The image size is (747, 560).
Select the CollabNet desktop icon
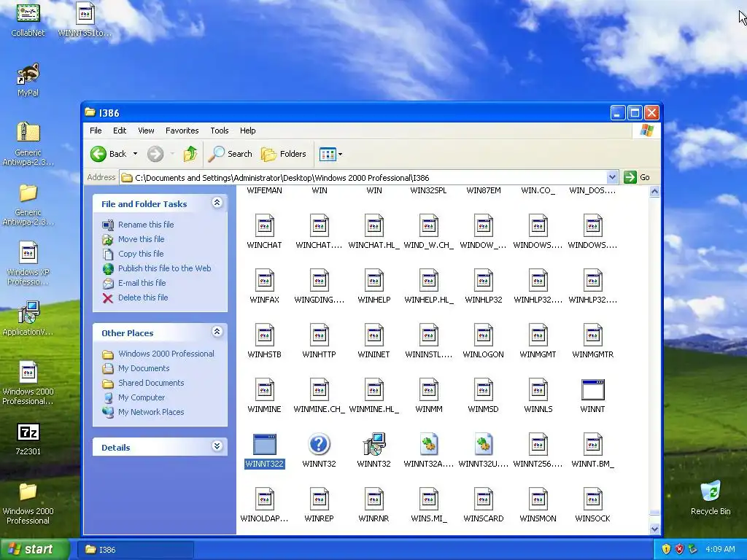pyautogui.click(x=28, y=13)
